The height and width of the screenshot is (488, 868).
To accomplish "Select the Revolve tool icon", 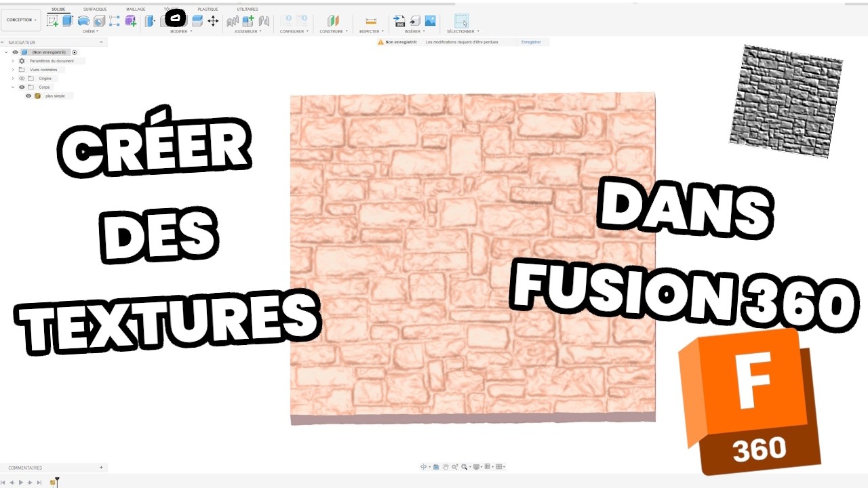I will [83, 20].
